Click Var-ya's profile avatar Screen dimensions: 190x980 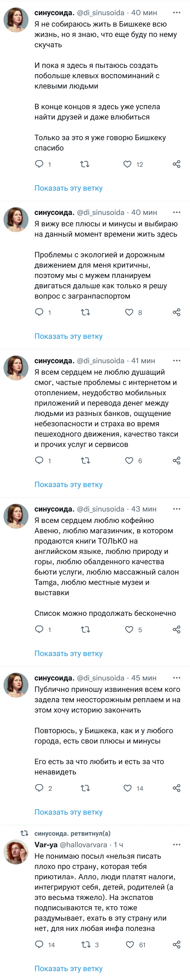coord(16,852)
